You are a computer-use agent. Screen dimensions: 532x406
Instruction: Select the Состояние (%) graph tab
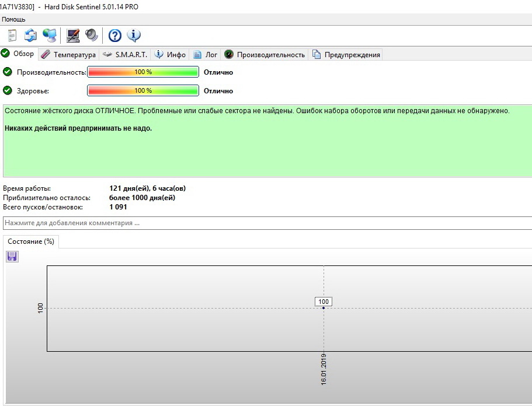coord(31,242)
